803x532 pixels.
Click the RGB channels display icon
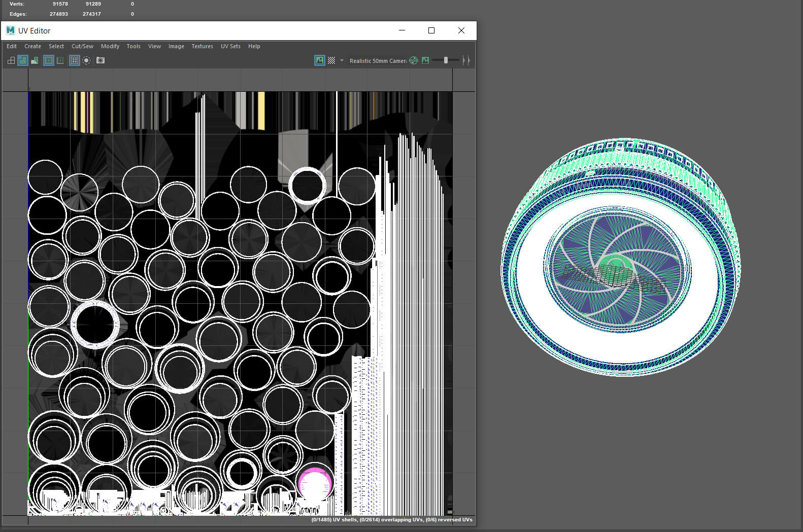[x=414, y=60]
